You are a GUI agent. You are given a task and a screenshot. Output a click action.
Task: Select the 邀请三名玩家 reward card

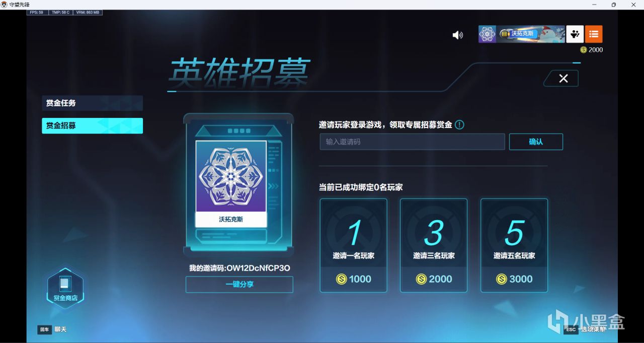coord(434,245)
